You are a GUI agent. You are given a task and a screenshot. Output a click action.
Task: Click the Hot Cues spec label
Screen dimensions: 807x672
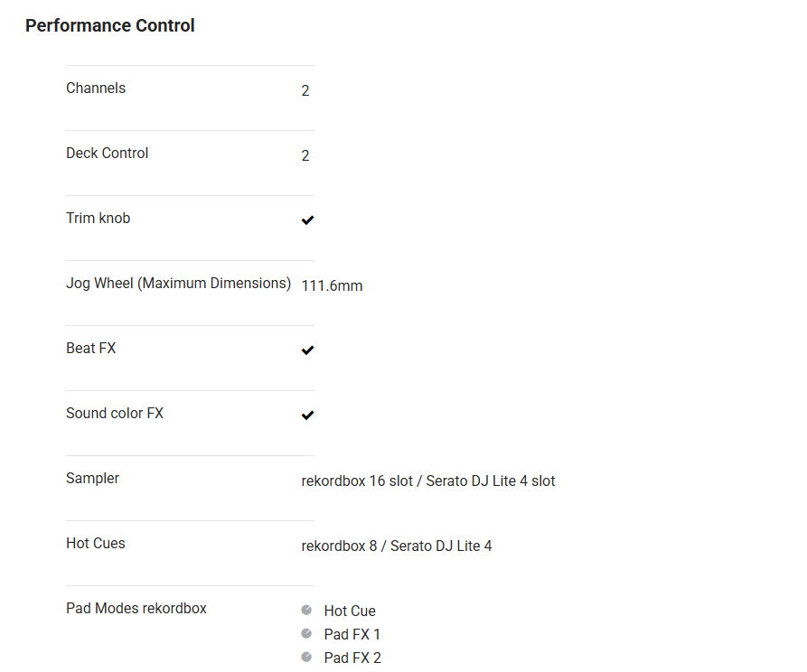[x=95, y=544]
